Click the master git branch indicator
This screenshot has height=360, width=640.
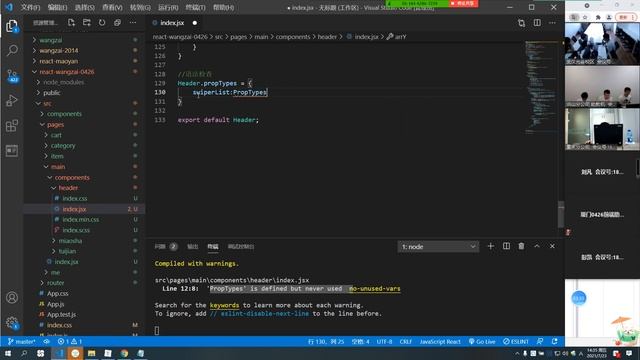(22, 341)
